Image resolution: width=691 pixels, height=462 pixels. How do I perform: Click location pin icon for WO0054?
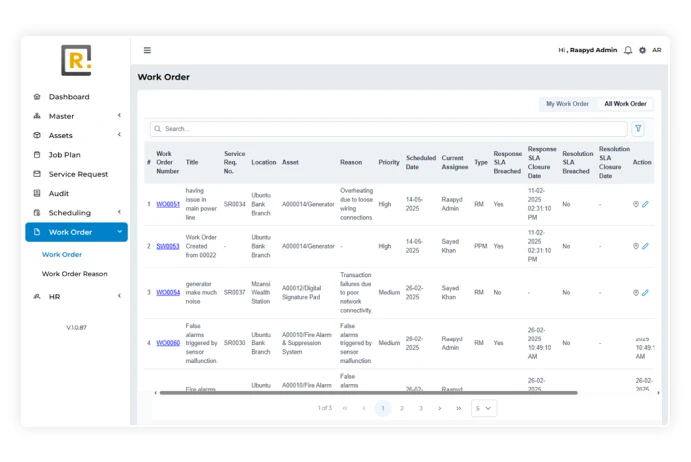pos(636,293)
